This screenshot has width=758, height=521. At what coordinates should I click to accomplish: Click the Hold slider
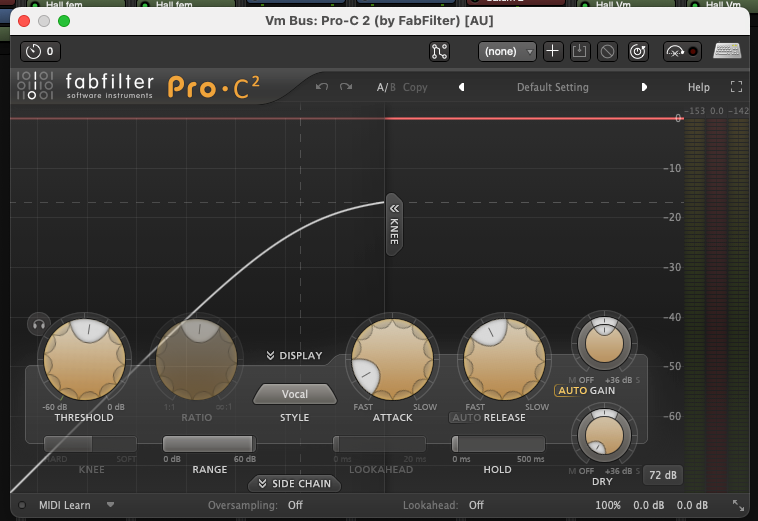(x=498, y=444)
